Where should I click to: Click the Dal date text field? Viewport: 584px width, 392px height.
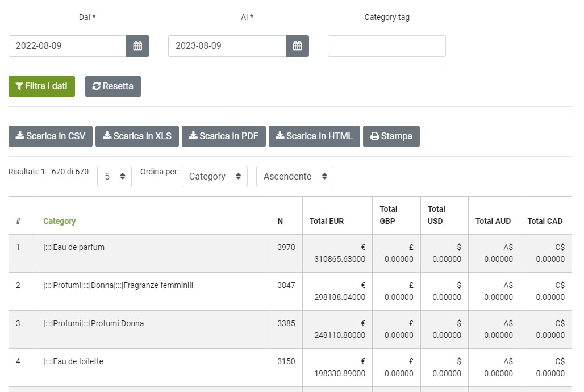coord(67,46)
